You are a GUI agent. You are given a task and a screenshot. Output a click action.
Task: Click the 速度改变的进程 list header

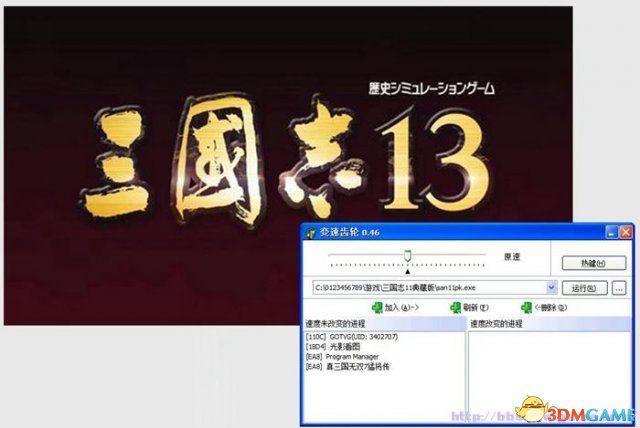pyautogui.click(x=549, y=324)
